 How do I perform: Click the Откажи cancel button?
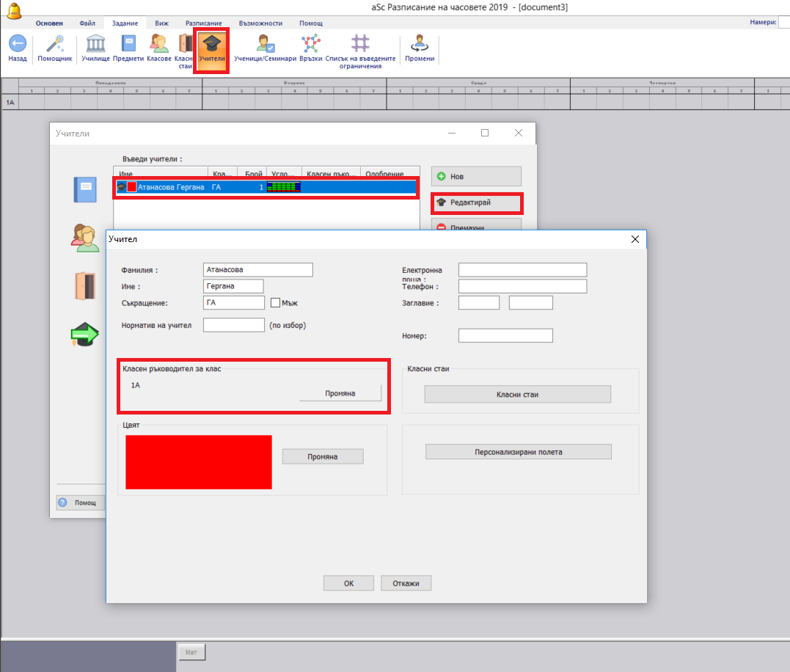[x=406, y=583]
